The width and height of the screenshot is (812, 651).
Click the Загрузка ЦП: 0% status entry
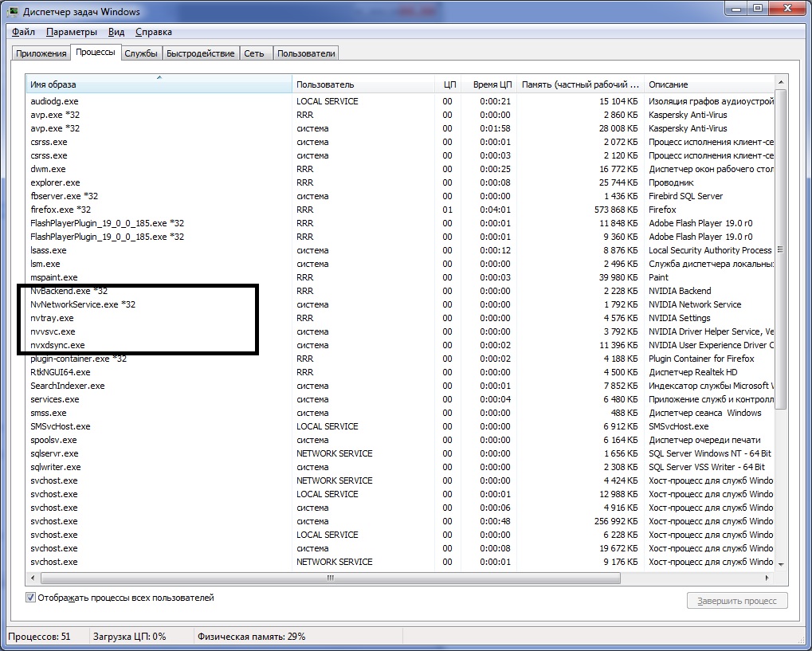129,637
